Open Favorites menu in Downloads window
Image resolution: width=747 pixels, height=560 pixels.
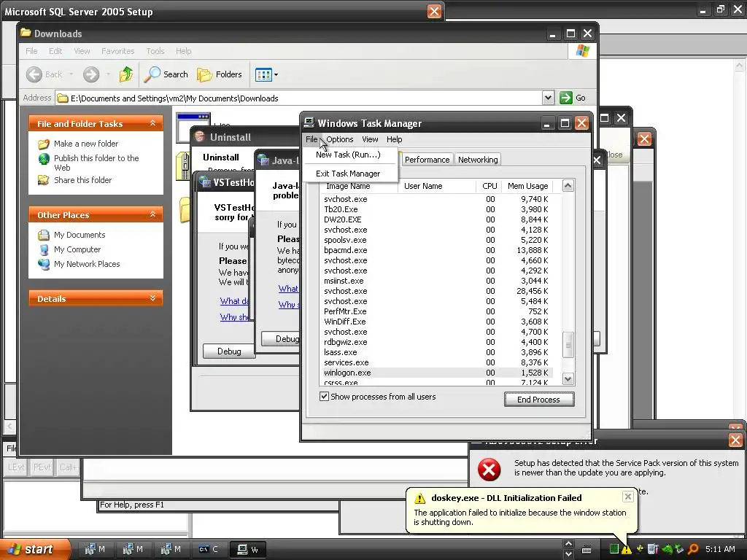[117, 51]
